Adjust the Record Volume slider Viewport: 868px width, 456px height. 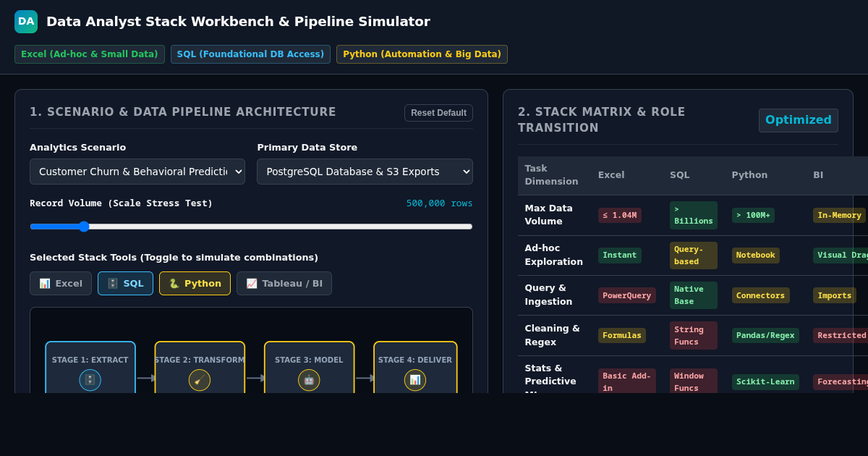pyautogui.click(x=251, y=227)
